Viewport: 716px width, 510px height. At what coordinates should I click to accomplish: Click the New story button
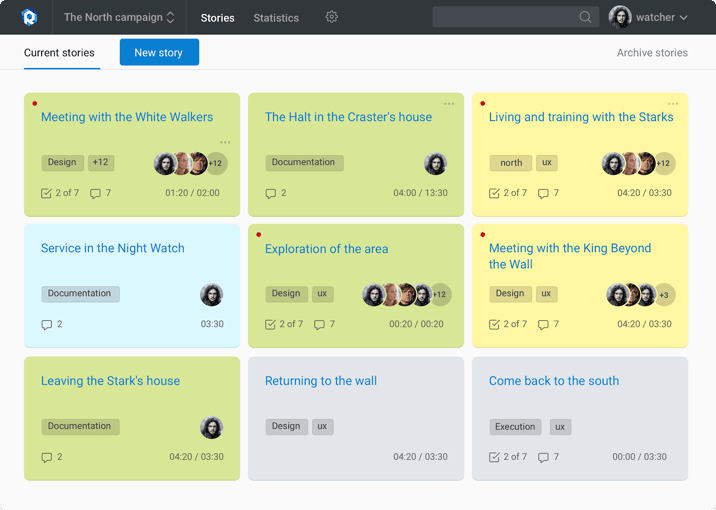(x=159, y=53)
